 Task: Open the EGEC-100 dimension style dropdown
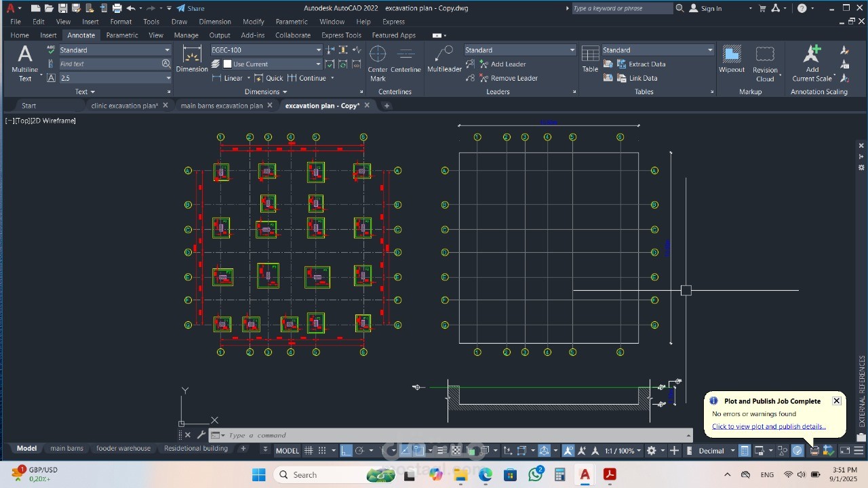(318, 50)
